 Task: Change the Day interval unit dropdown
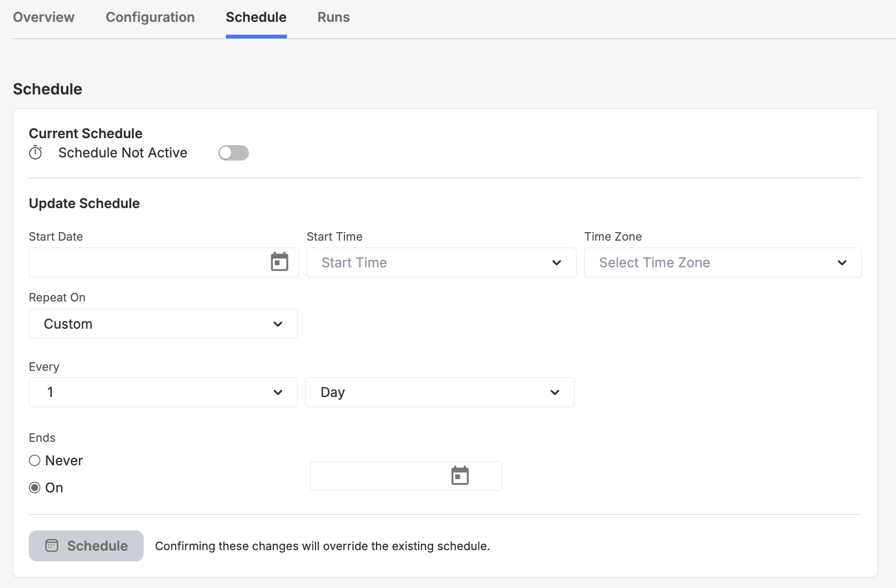point(439,392)
